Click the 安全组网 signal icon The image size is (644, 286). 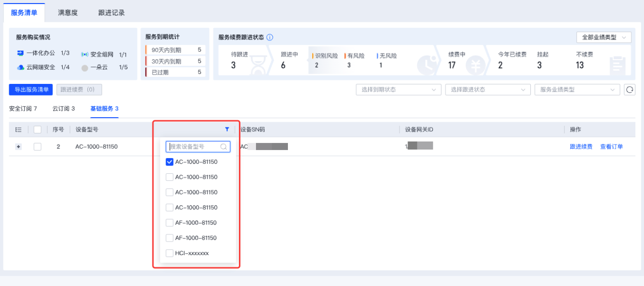tap(85, 55)
